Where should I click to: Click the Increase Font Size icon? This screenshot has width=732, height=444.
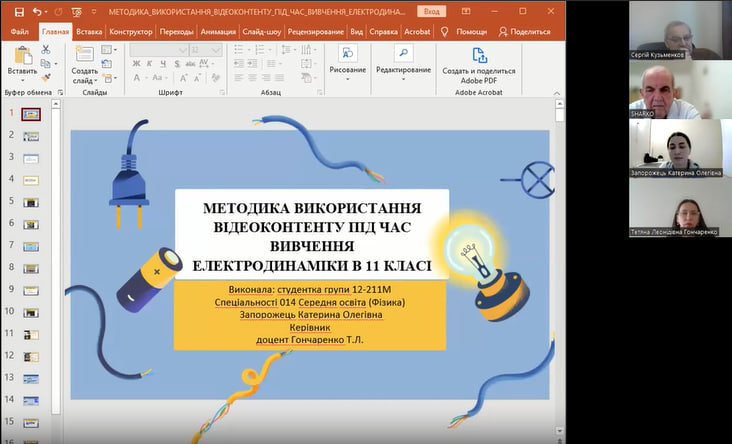[x=184, y=78]
